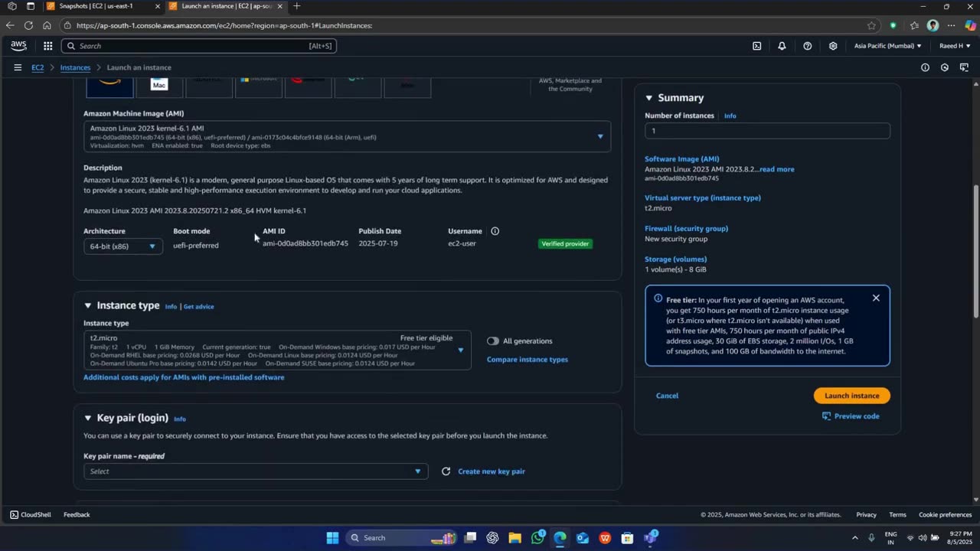Collapse the Summary panel

coord(649,98)
